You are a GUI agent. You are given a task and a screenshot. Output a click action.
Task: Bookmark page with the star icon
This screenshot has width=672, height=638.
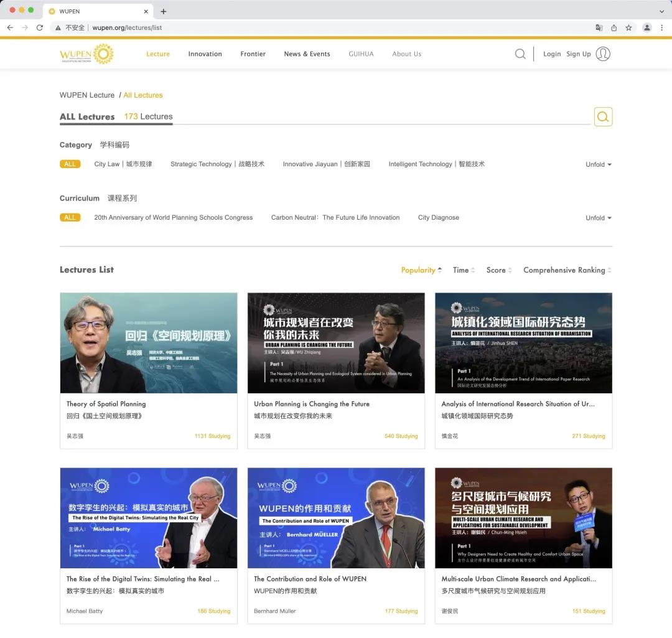click(x=628, y=28)
